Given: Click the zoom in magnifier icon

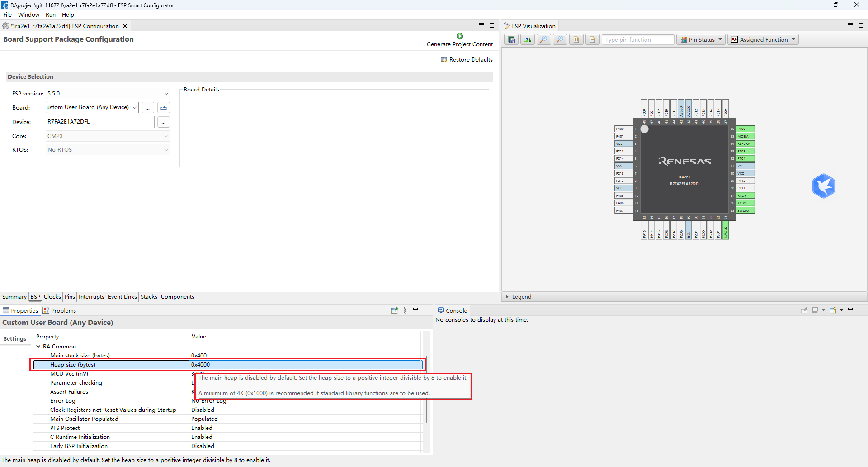Looking at the screenshot, I should tap(560, 40).
